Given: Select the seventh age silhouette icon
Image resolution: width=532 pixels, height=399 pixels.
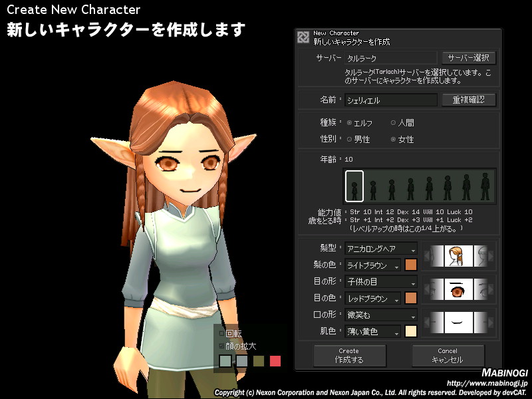Looking at the screenshot, I should pyautogui.click(x=466, y=187).
